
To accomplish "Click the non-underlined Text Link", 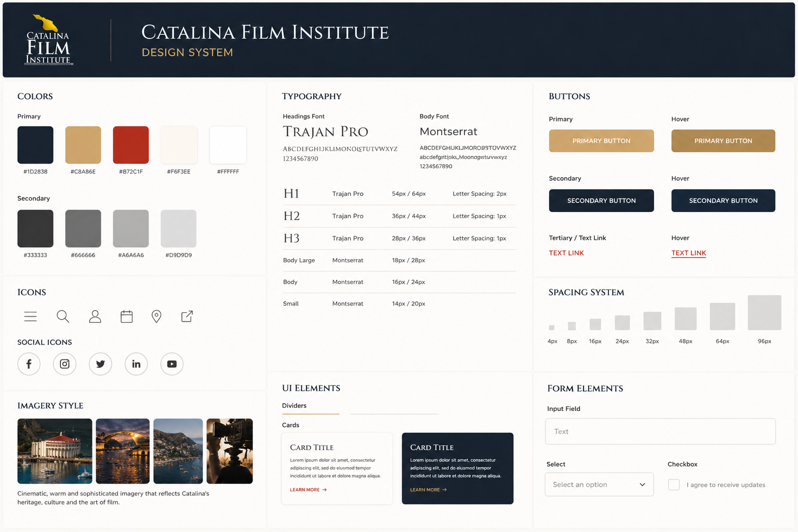I will point(566,253).
